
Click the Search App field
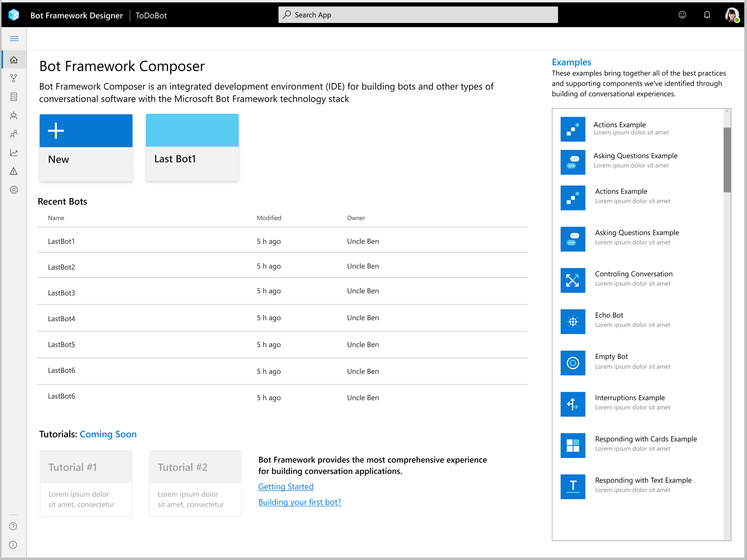coord(418,15)
